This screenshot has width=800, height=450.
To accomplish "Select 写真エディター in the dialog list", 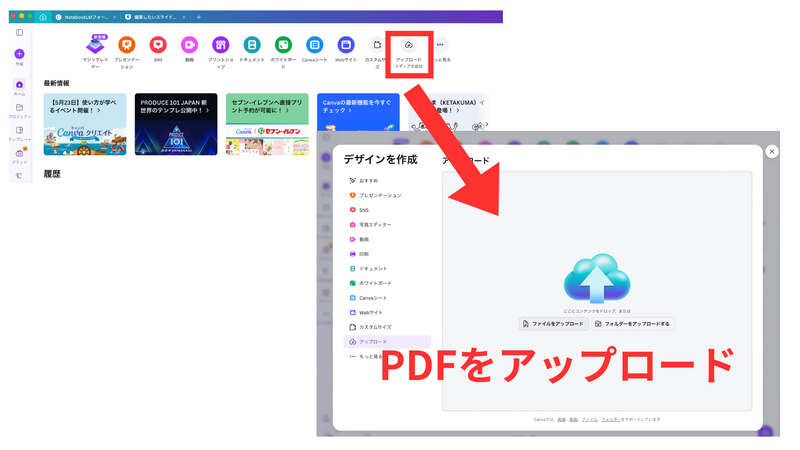I will click(387, 224).
